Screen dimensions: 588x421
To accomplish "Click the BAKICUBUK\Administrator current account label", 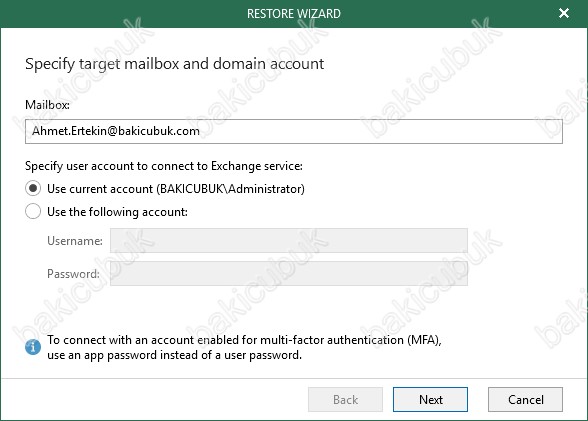I will point(176,189).
